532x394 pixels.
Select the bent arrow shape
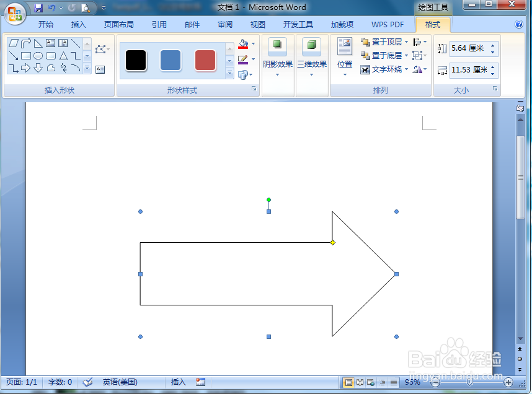click(26, 43)
